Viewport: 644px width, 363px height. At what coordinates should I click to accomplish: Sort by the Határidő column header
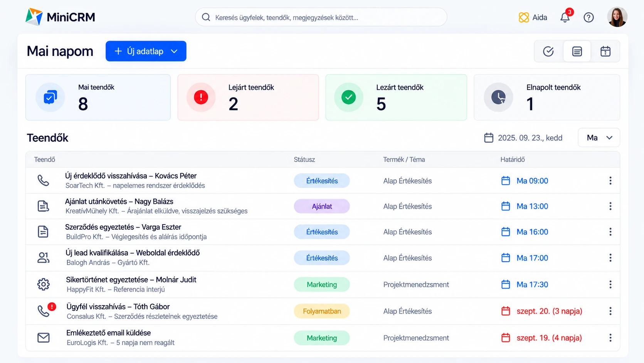(x=513, y=159)
